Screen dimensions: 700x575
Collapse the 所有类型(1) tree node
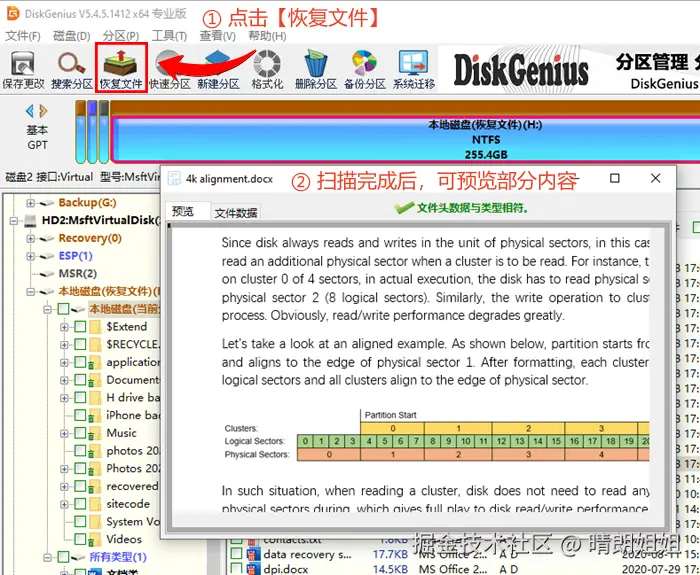[x=47, y=557]
